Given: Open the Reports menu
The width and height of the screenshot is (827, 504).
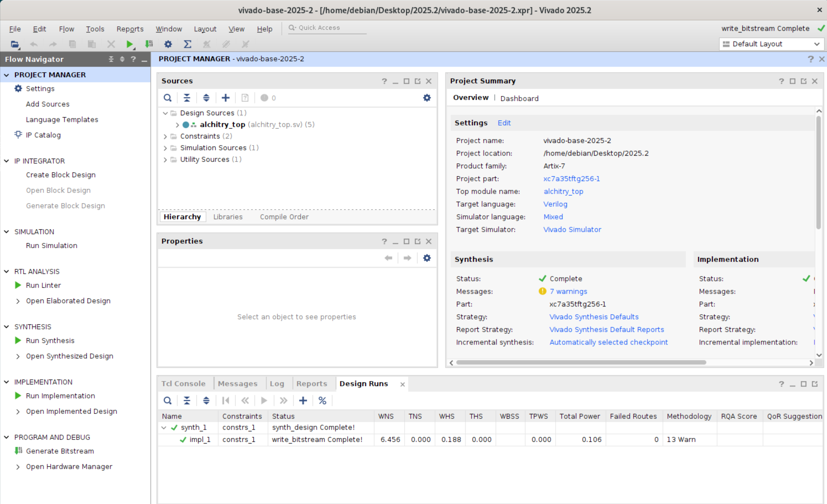Looking at the screenshot, I should pyautogui.click(x=130, y=29).
